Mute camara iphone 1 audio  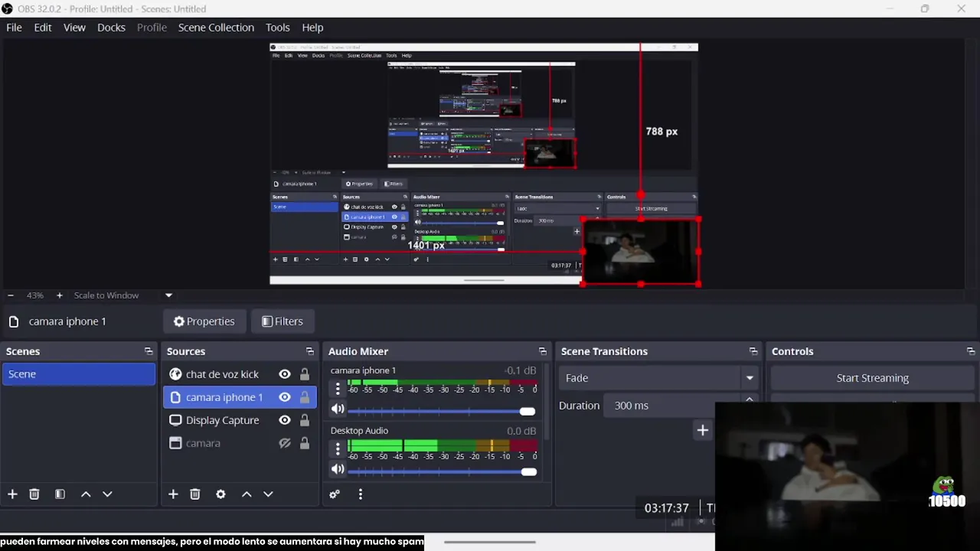338,409
